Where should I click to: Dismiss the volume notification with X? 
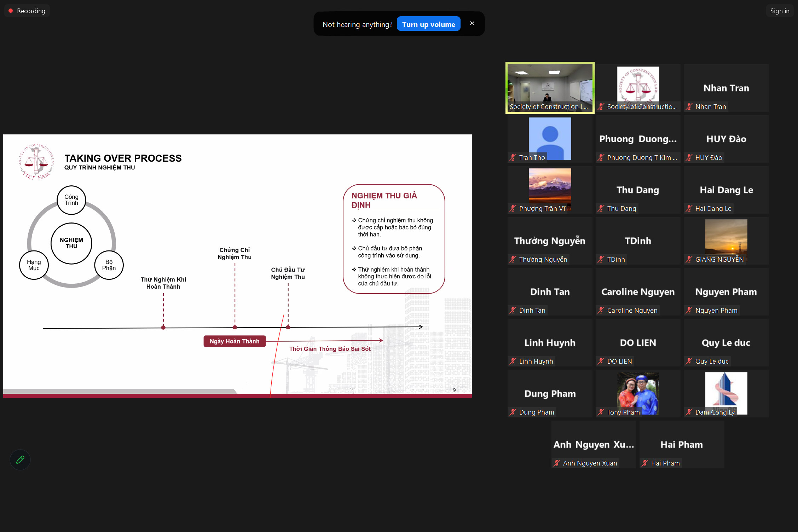[472, 23]
